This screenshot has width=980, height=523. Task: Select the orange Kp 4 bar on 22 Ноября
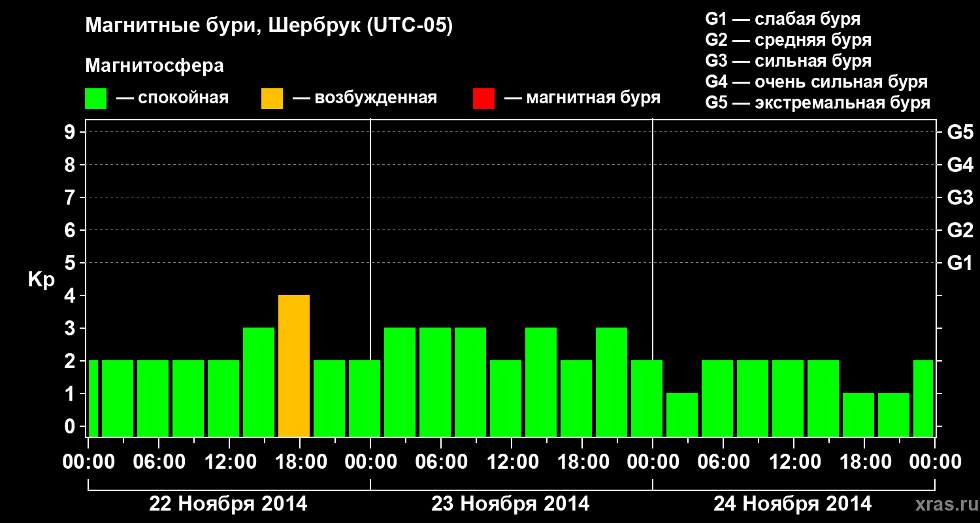294,365
